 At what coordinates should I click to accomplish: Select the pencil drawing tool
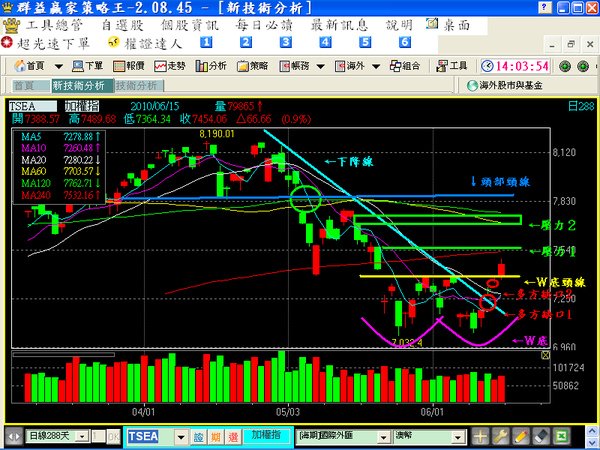coord(521,436)
